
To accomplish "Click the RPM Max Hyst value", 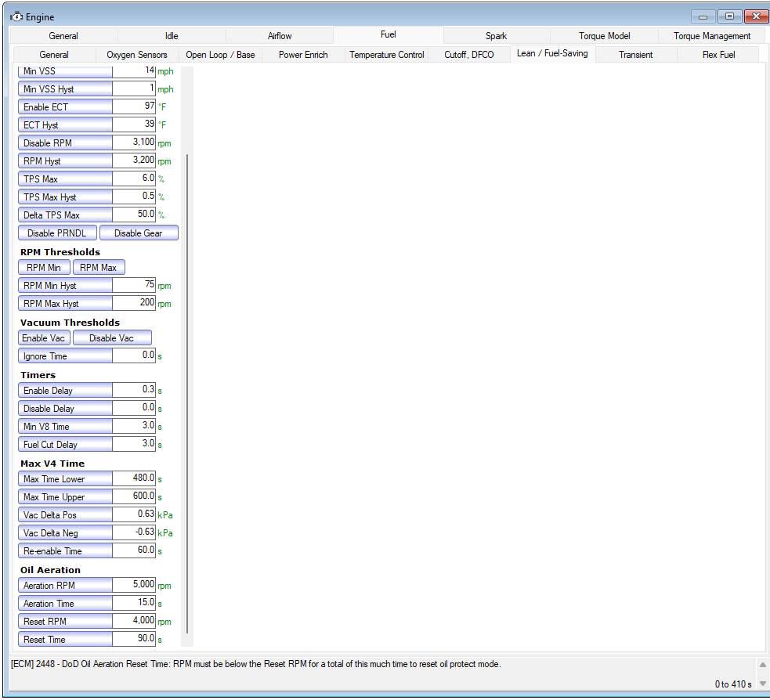I will (134, 303).
